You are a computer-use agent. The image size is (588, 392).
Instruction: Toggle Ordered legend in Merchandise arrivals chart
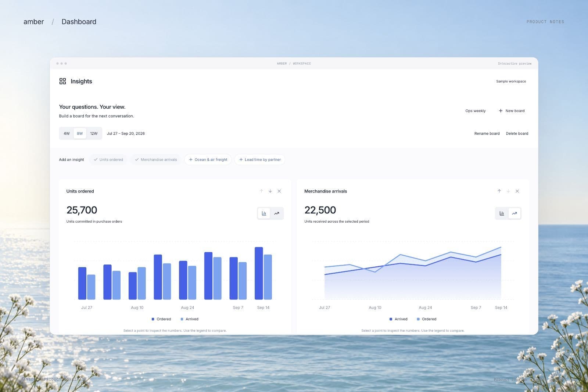point(427,319)
